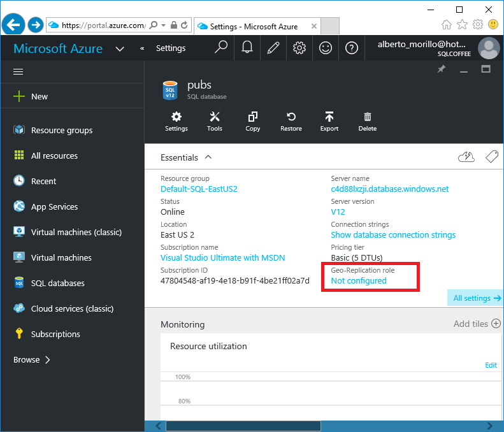Click the Subscription ID value 47804548-af19-4e18-b91f-4be21ff02a7d
Screen dimensions: 504x432
point(235,280)
